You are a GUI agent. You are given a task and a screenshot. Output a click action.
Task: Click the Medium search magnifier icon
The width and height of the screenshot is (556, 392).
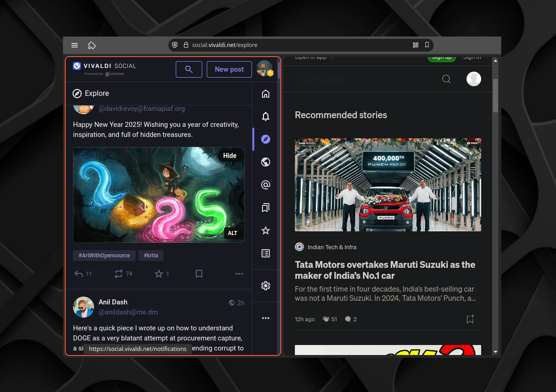click(446, 79)
